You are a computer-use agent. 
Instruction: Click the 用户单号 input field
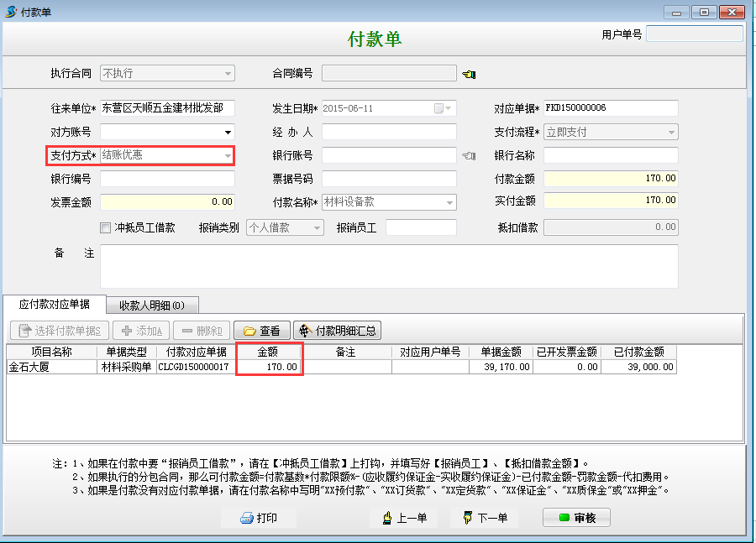coord(694,34)
